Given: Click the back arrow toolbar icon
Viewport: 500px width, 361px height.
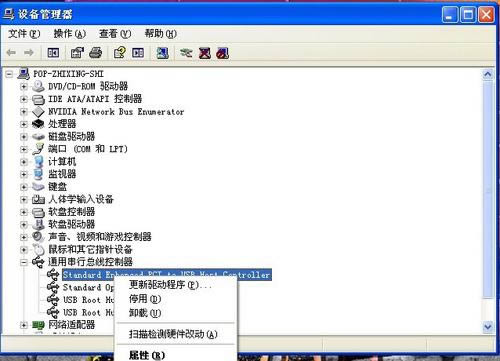Looking at the screenshot, I should (11, 52).
